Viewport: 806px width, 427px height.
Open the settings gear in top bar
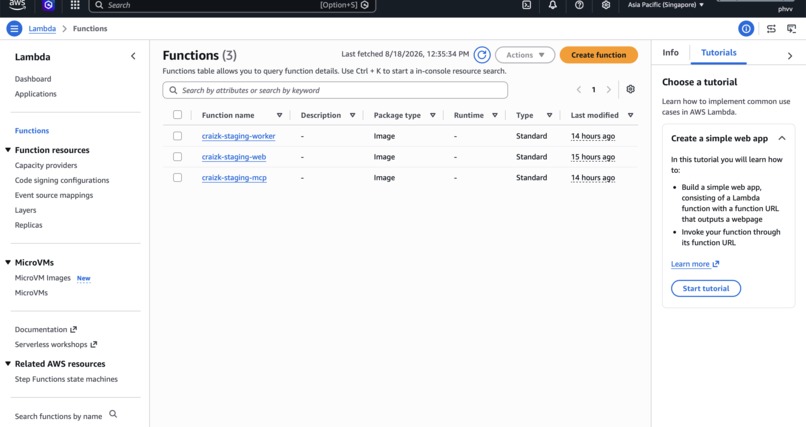pos(606,5)
